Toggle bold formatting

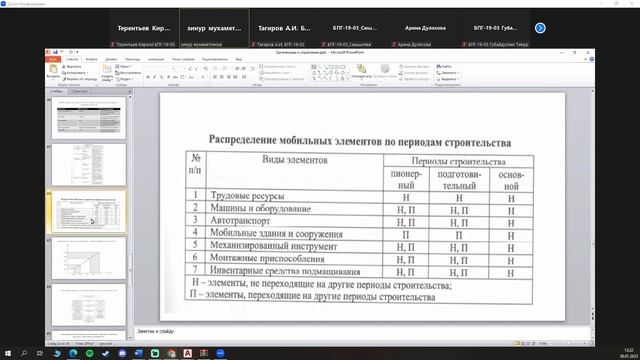pos(148,77)
